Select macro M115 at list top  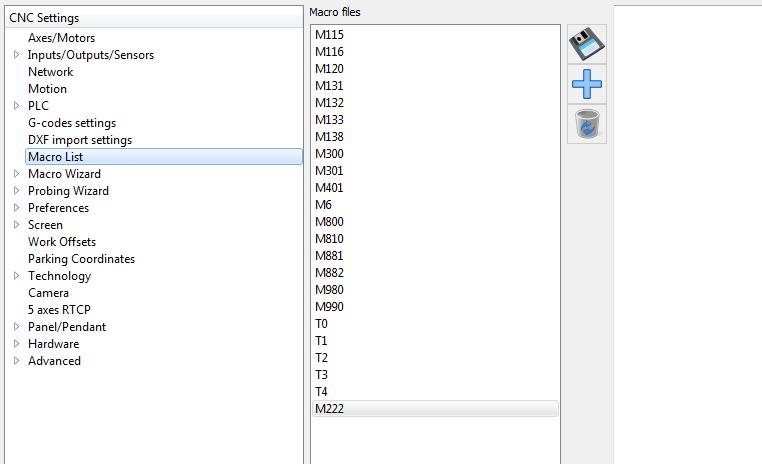click(x=329, y=35)
